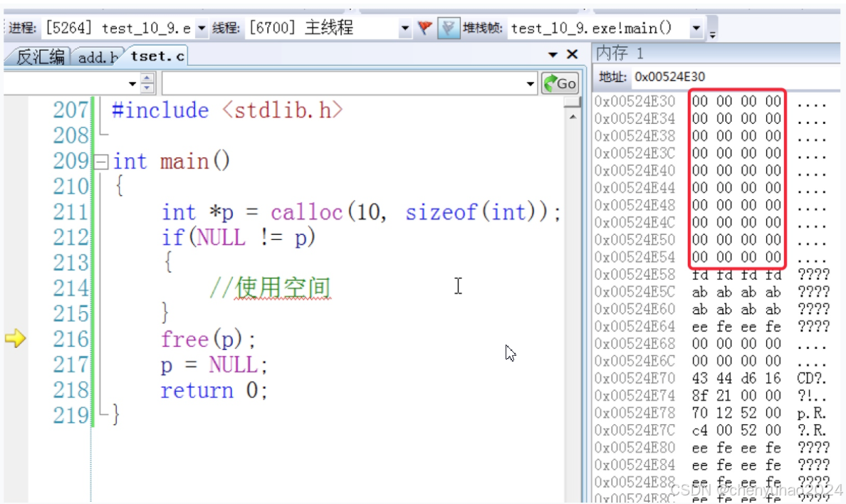Image resolution: width=846 pixels, height=504 pixels.
Task: Click memory address row 0x00524E54
Action: tap(634, 257)
